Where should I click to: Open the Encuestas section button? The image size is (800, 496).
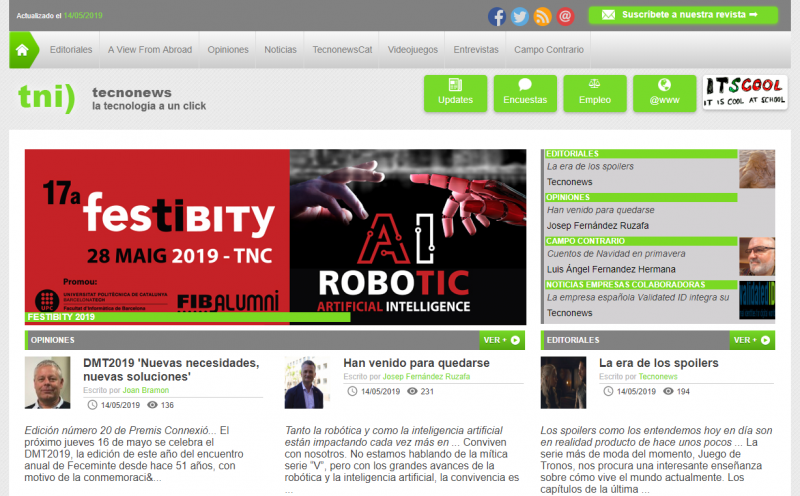click(x=525, y=93)
